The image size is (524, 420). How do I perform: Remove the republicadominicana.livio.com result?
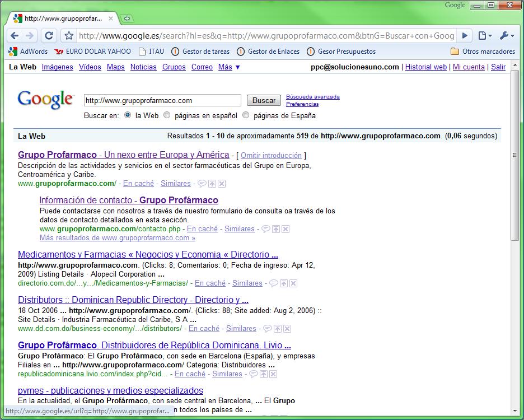(273, 374)
